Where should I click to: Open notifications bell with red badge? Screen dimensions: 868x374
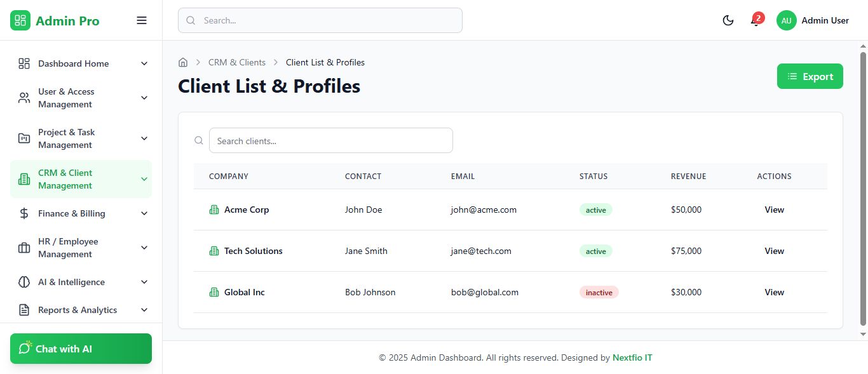(755, 21)
